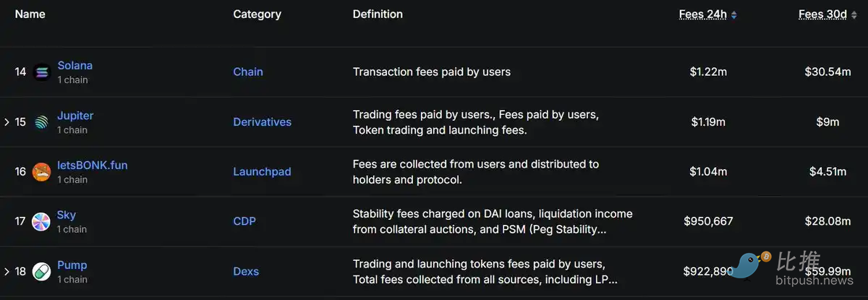Click the Fees 30d sort arrows icon

click(x=855, y=14)
